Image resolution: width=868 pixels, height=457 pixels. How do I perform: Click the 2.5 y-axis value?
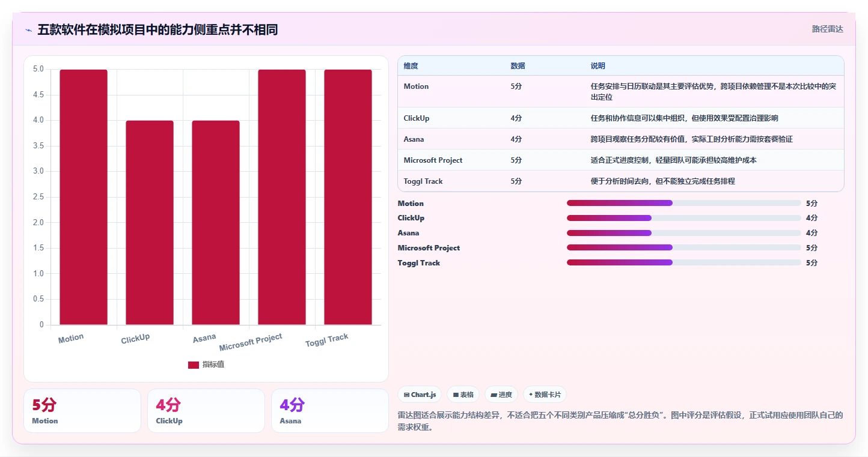coord(38,197)
